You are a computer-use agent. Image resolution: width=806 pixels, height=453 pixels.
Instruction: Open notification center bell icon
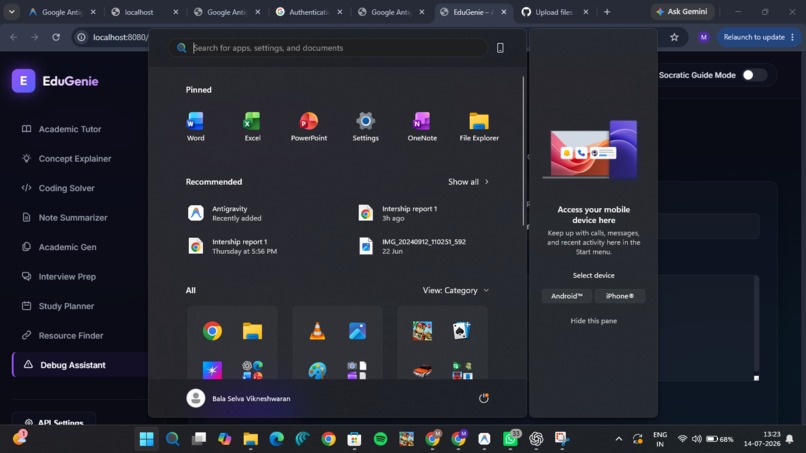(x=790, y=439)
